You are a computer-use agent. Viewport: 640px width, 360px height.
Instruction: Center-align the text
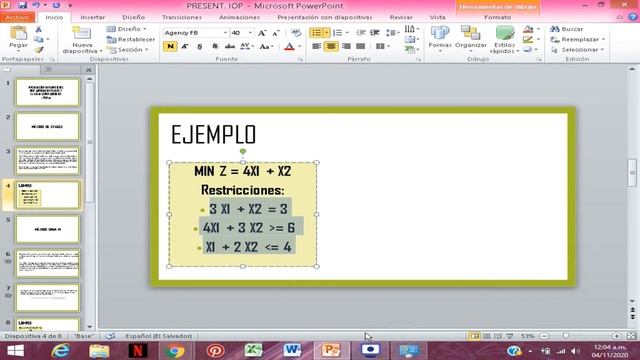(x=331, y=47)
